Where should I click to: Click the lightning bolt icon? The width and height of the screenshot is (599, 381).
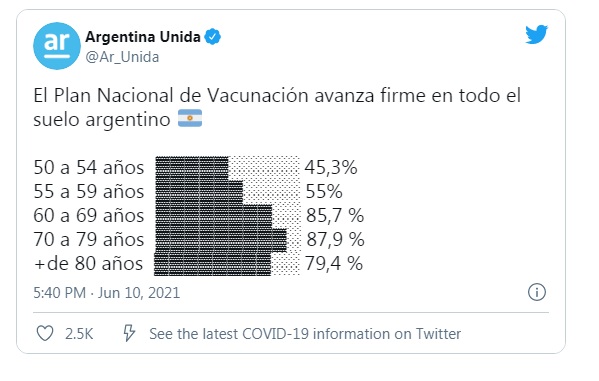click(x=129, y=333)
